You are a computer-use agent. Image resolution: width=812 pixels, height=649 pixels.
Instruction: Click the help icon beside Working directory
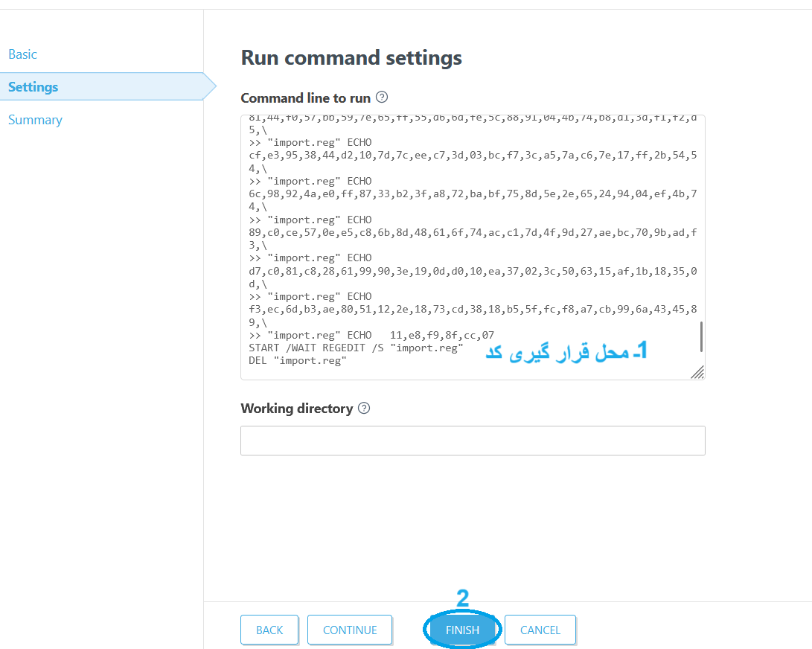pos(364,408)
